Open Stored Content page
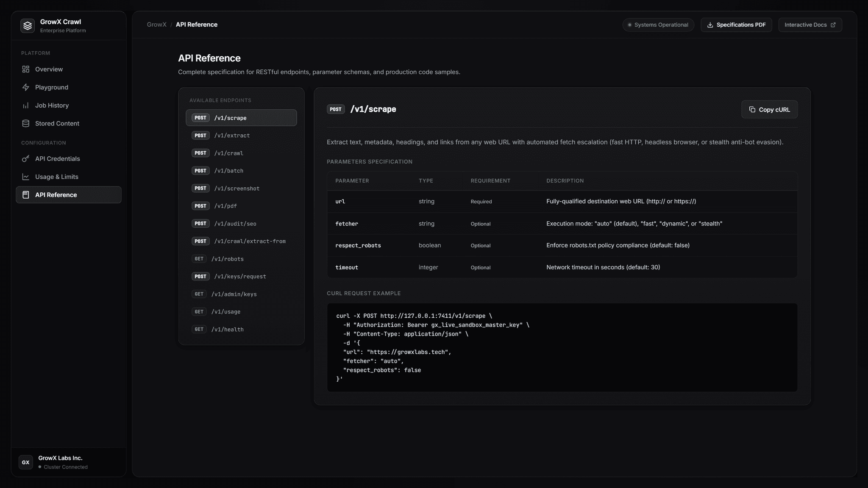This screenshot has height=488, width=868. tap(69, 123)
